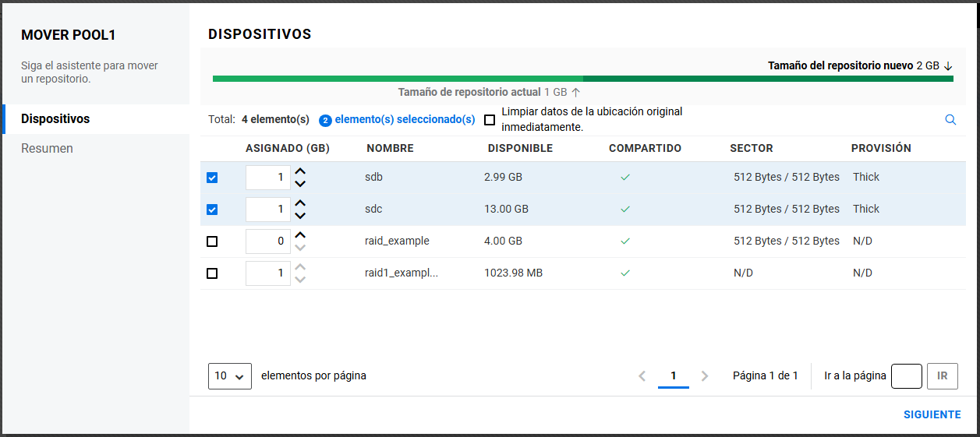Go to the previous page arrow
This screenshot has height=437, width=980.
(x=642, y=376)
